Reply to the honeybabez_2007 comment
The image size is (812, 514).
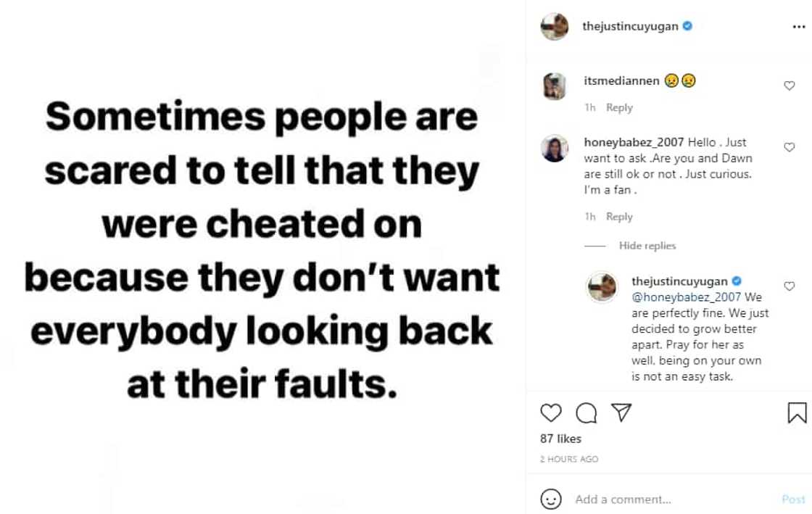(619, 217)
